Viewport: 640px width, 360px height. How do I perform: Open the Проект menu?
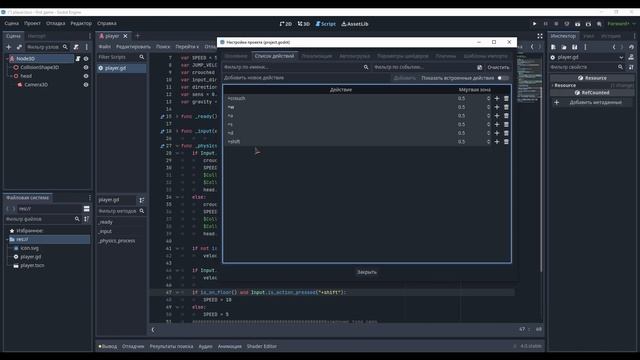[x=32, y=24]
